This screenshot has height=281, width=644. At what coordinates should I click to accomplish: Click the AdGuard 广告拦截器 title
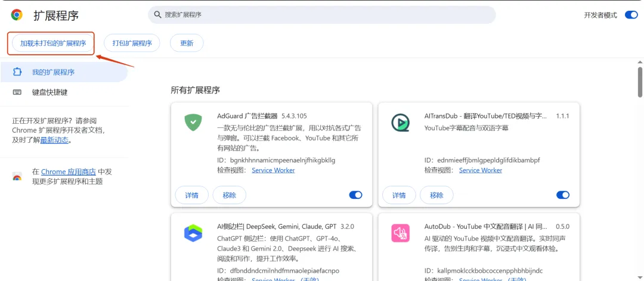[247, 115]
